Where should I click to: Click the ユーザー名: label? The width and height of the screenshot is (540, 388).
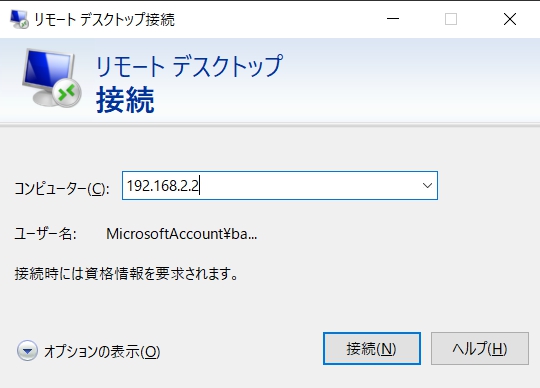[45, 234]
